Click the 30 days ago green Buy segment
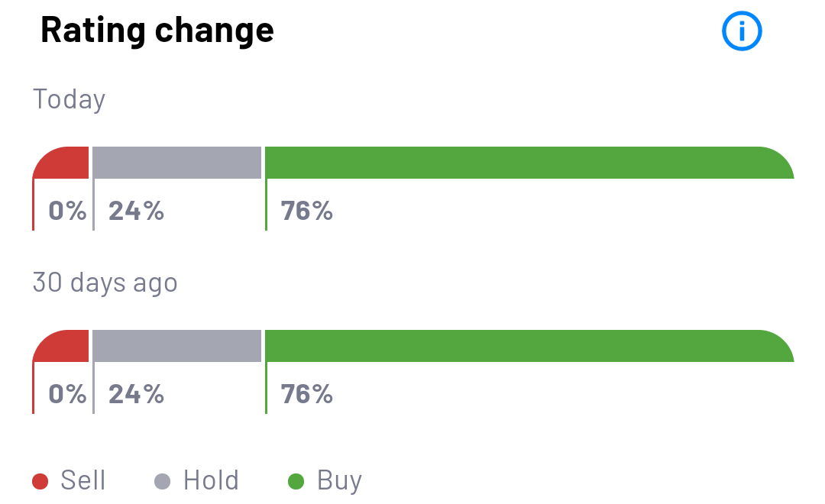 click(529, 346)
